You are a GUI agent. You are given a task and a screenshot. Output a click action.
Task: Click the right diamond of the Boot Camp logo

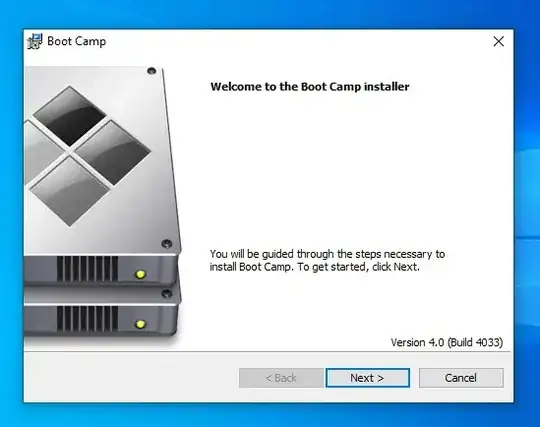(113, 153)
